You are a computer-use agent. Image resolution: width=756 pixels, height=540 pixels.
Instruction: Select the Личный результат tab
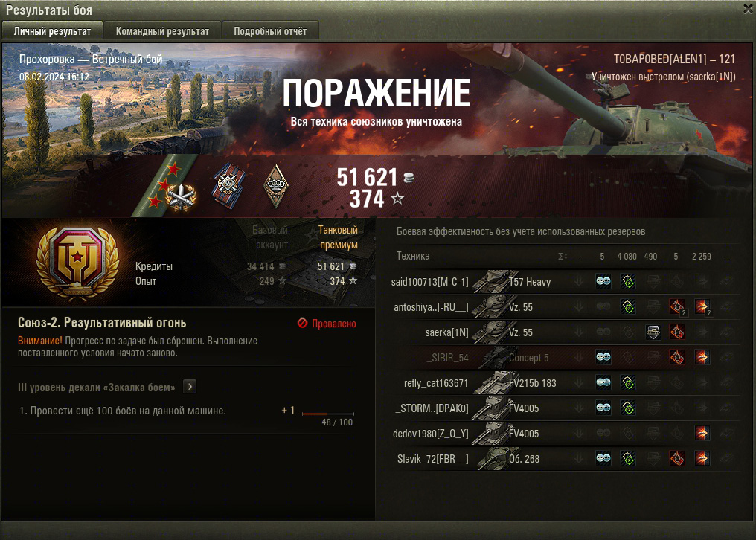tap(52, 31)
